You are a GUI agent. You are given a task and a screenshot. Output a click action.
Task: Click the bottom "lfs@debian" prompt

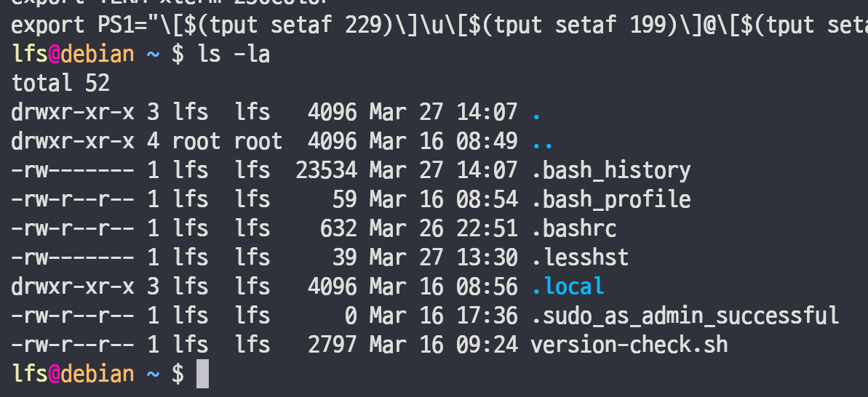click(73, 374)
